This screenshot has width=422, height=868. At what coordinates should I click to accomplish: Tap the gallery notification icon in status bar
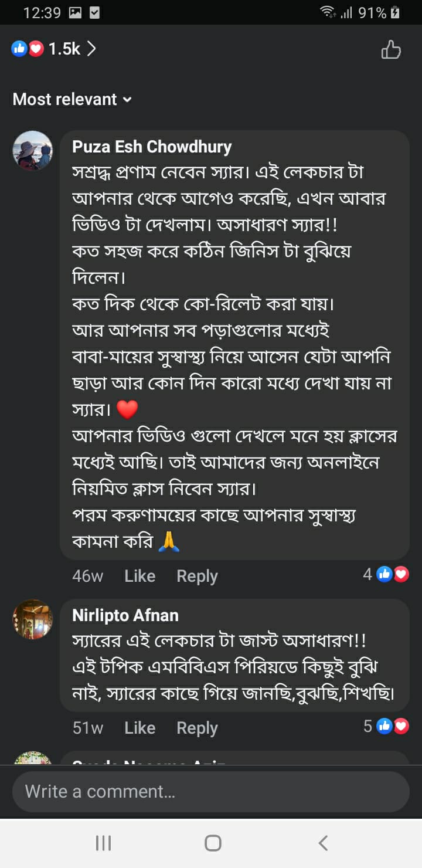[x=75, y=12]
